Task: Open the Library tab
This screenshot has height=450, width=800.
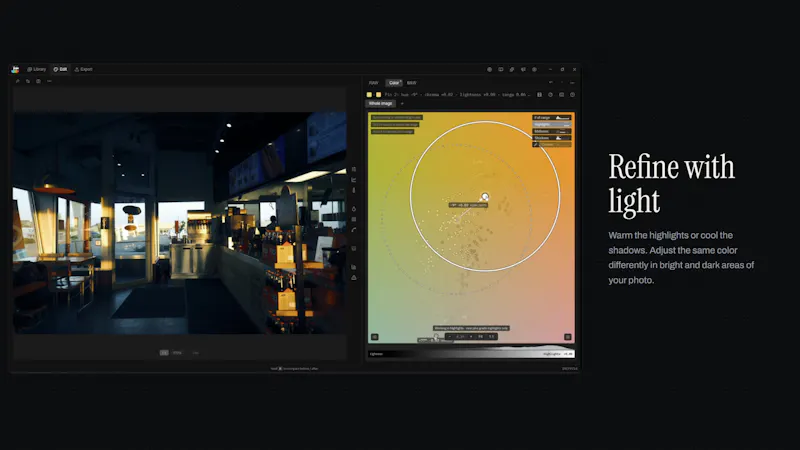Action: [37, 69]
